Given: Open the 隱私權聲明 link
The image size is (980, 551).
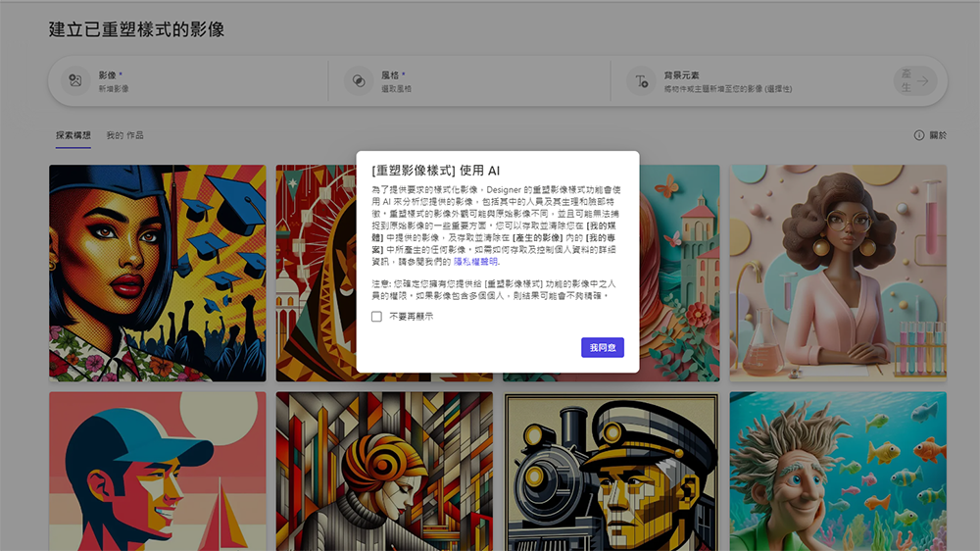Looking at the screenshot, I should (475, 262).
